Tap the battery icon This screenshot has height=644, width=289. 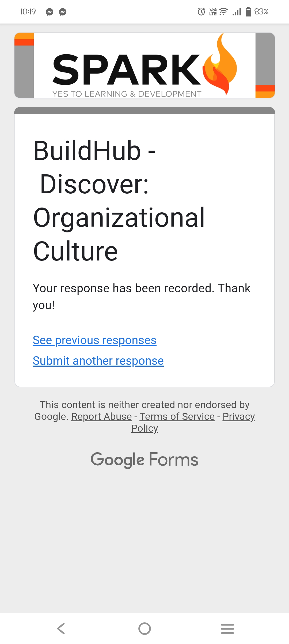248,12
